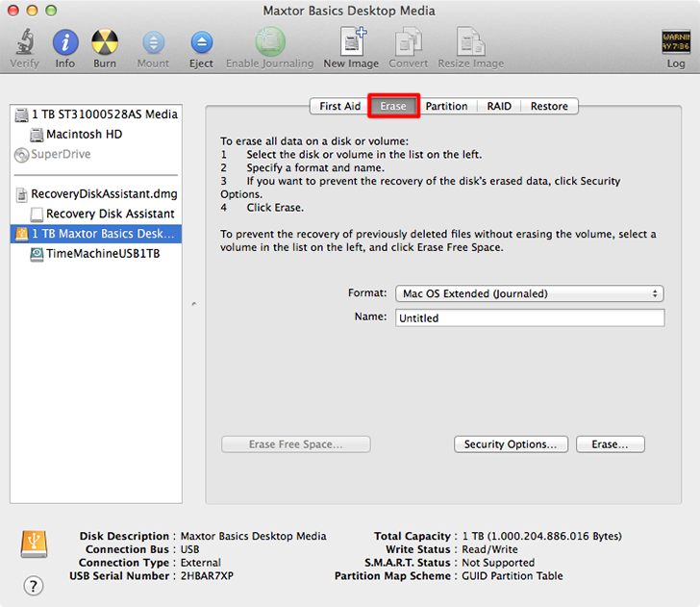Click the USB serial number 2HBAR7XP
The width and height of the screenshot is (700, 607).
pos(207,576)
